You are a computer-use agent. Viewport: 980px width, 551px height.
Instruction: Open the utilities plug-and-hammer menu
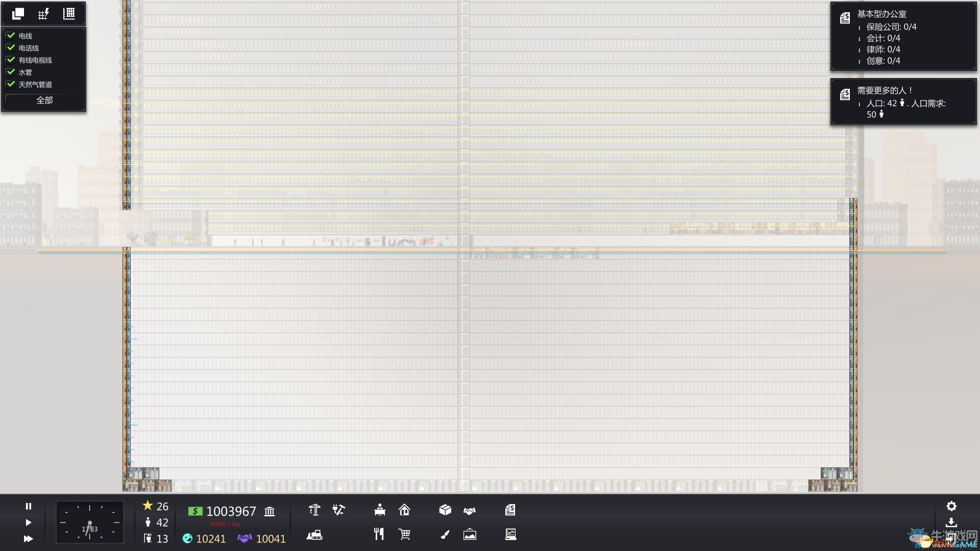pos(338,510)
